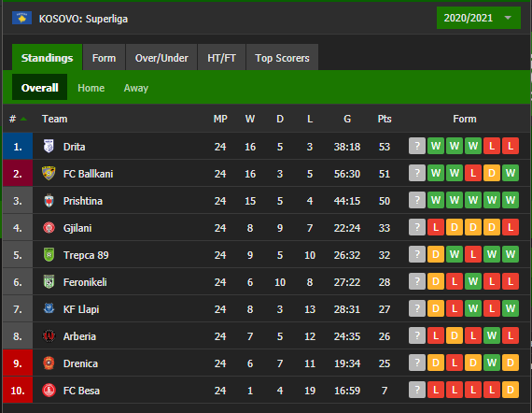Click the Trepca 89 green crest

(49, 255)
